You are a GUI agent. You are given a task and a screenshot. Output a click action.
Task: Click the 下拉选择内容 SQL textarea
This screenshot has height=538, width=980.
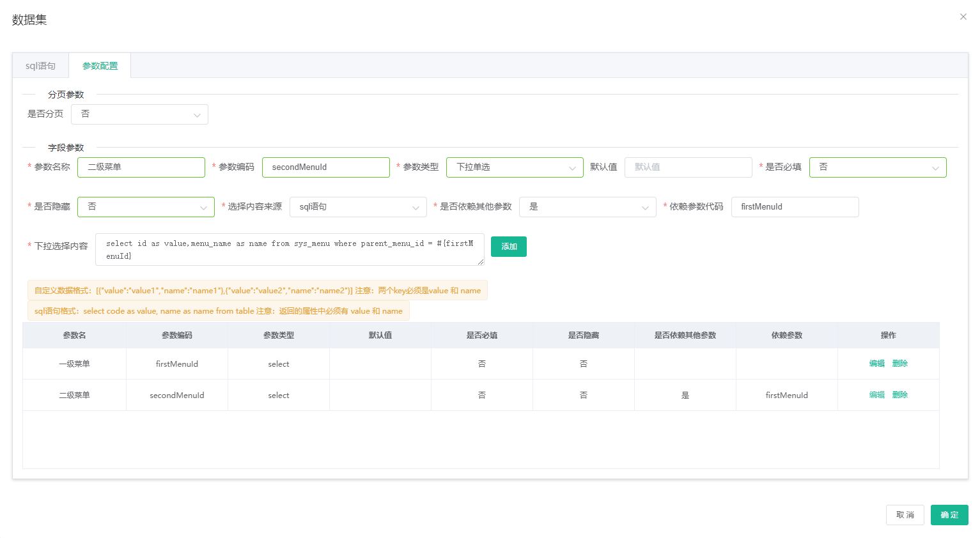tap(290, 250)
